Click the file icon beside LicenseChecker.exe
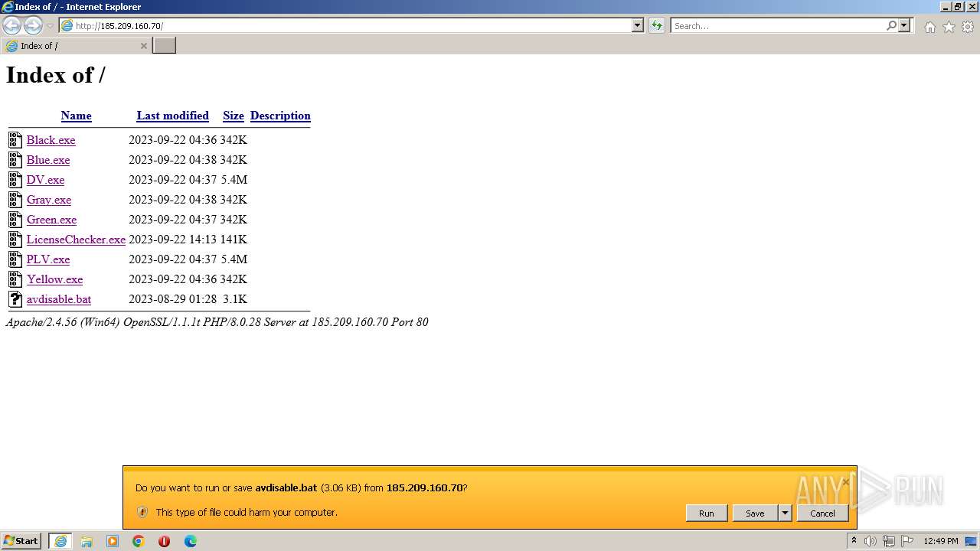 click(x=15, y=239)
